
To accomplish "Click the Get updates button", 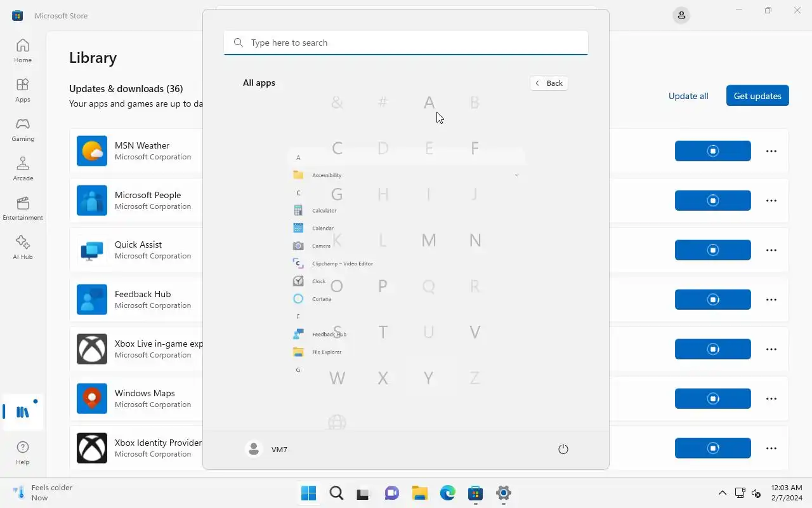I will pyautogui.click(x=757, y=96).
